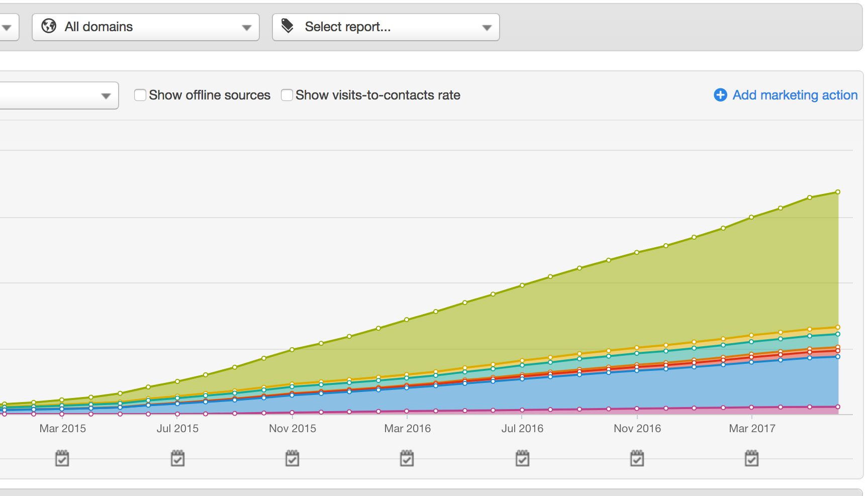The height and width of the screenshot is (496, 868).
Task: Click the Mar 2017 axis label
Action: [x=752, y=429]
